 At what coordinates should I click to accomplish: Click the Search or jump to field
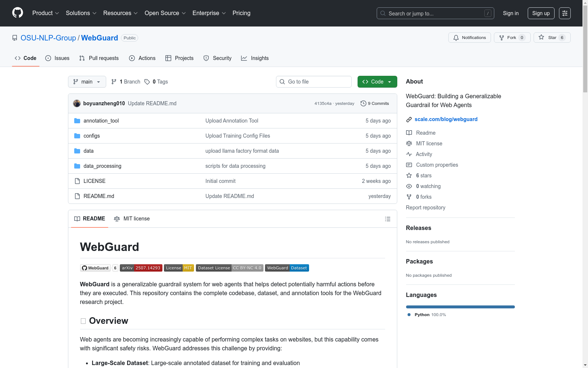point(435,13)
